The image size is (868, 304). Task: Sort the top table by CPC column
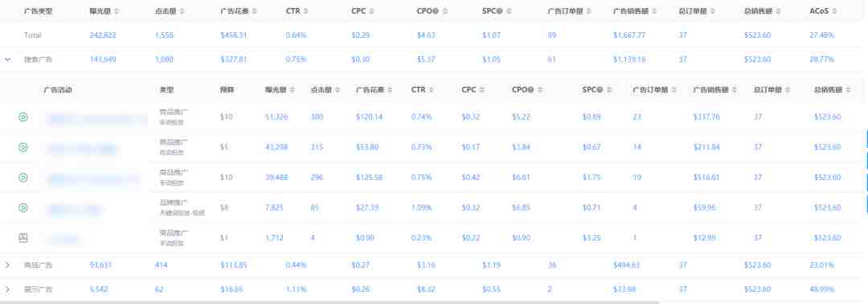click(x=371, y=11)
